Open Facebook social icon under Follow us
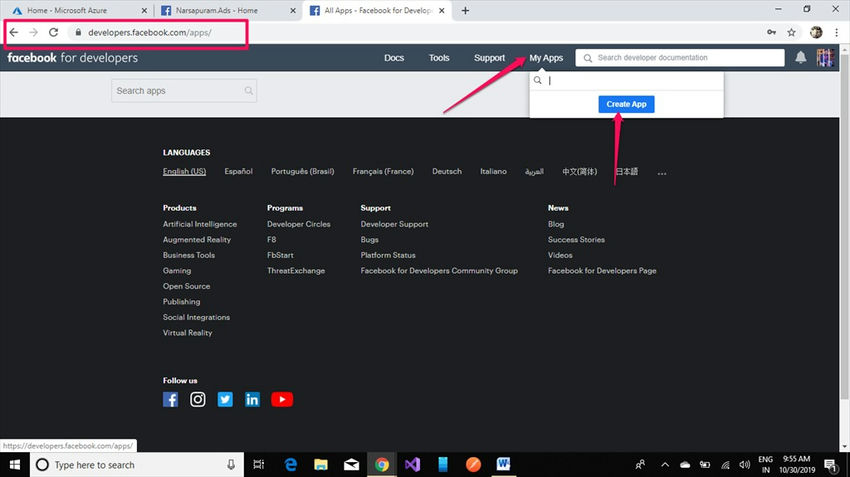The width and height of the screenshot is (850, 477). [x=170, y=399]
